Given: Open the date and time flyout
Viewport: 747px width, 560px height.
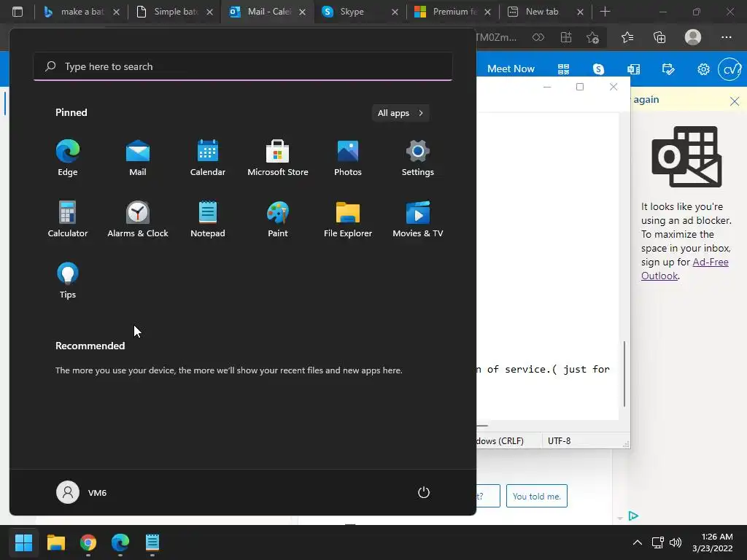Looking at the screenshot, I should 712,542.
